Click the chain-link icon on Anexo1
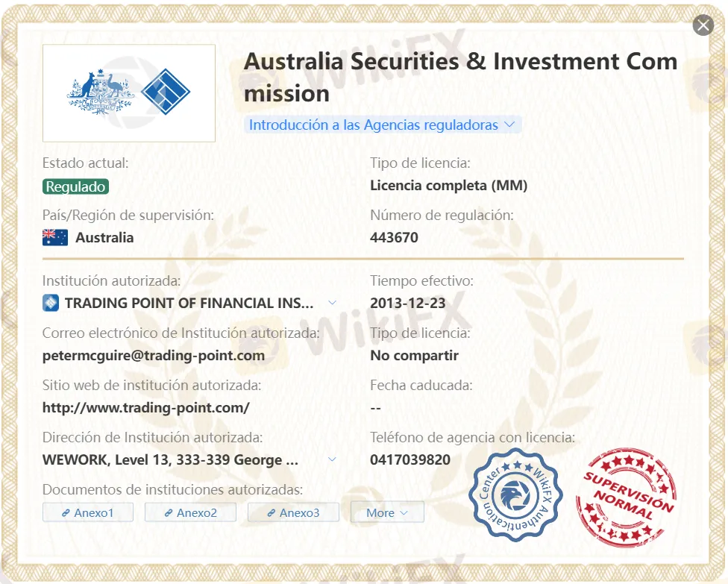The image size is (728, 584). (x=66, y=512)
